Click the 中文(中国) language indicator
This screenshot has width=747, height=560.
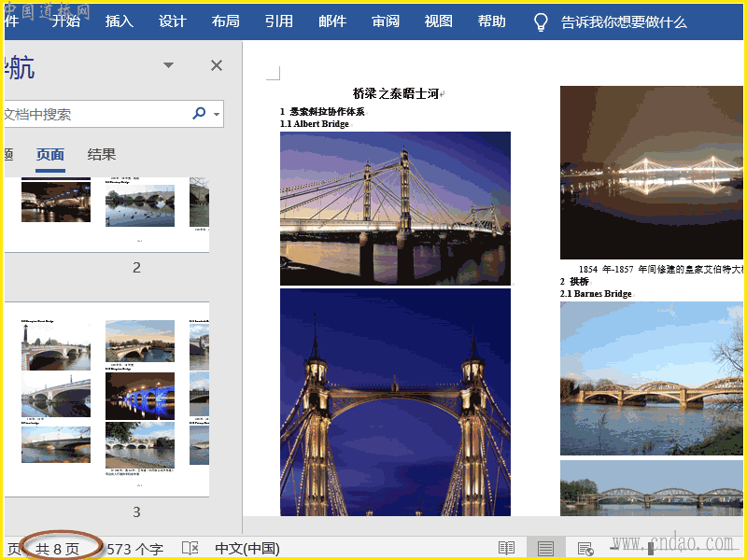point(247,549)
